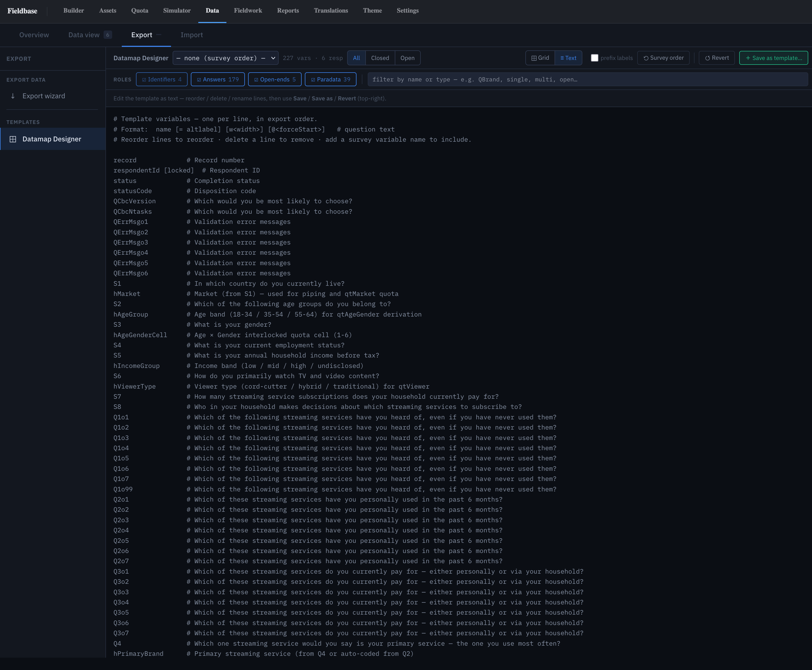Click the Q1o99 variable line
The image size is (812, 670).
335,489
